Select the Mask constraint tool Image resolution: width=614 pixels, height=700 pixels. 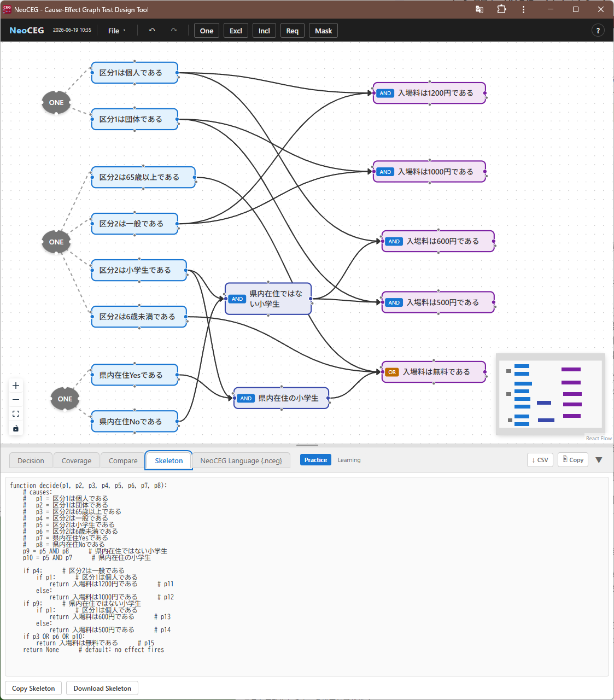[x=323, y=31]
